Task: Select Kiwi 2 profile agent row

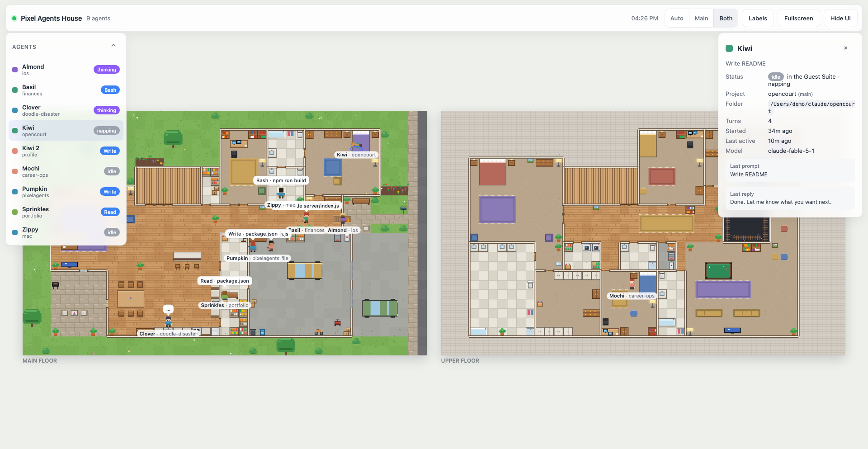Action: 66,151
